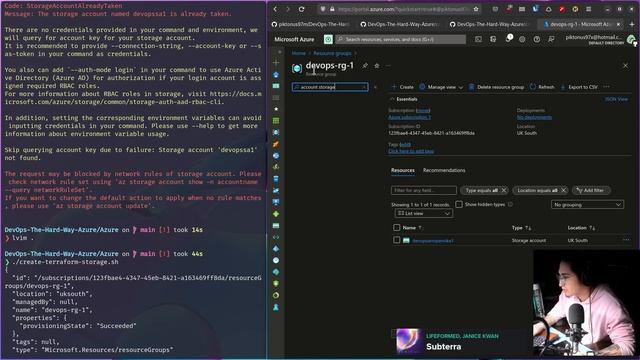Click the Create button in the command bar
Viewport: 640px width, 360px height.
[402, 87]
